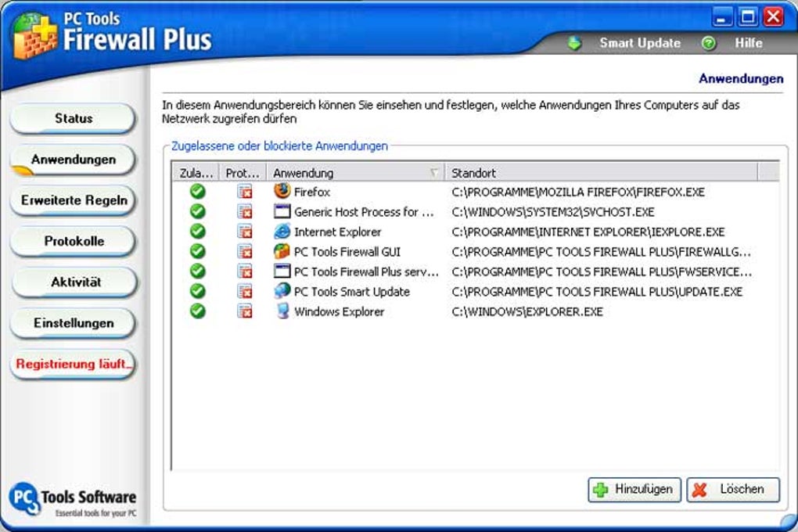798x532 pixels.
Task: Click the FIREFOX.EXE location path
Action: pos(577,192)
